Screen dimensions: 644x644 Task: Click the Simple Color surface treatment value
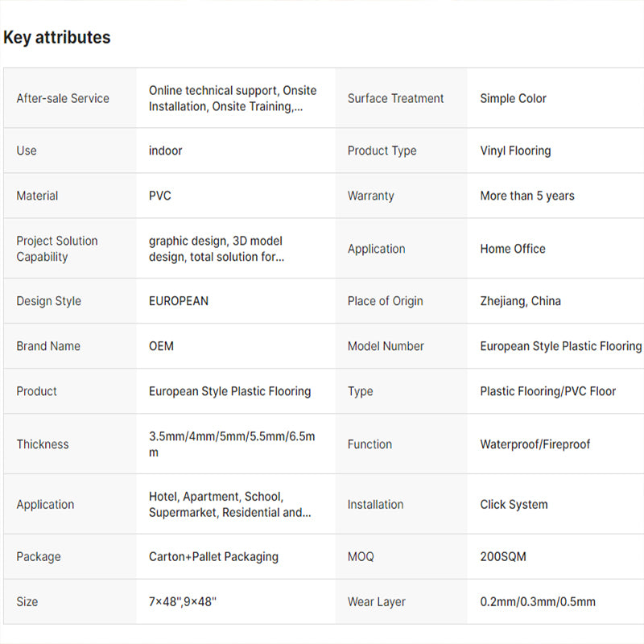(513, 98)
